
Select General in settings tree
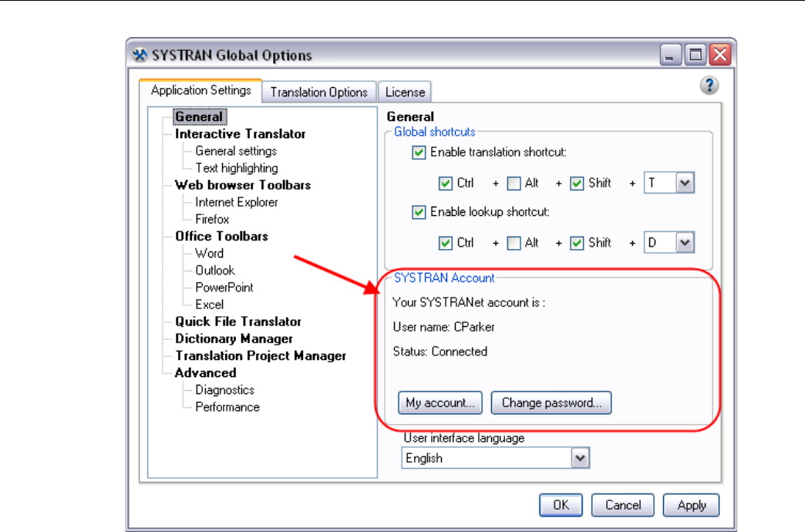199,117
